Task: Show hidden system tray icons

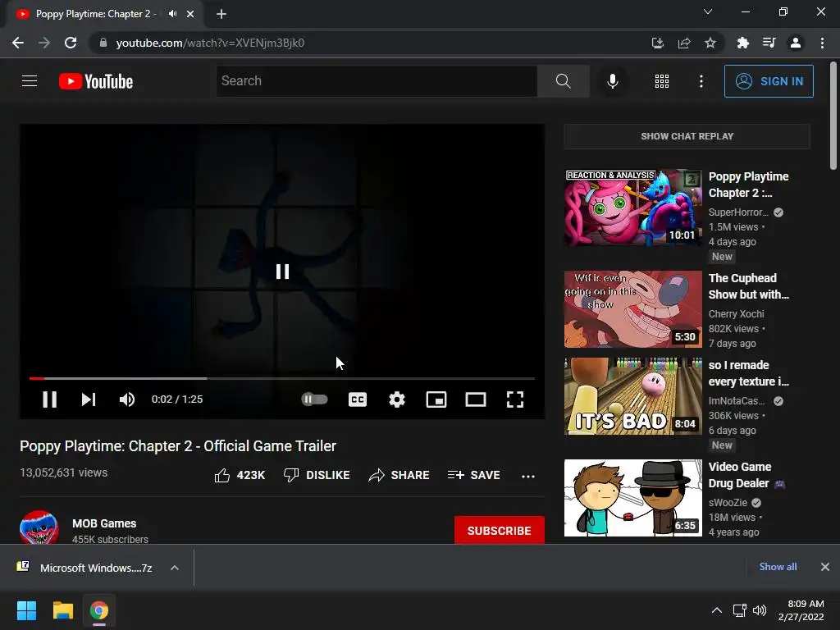Action: click(716, 610)
